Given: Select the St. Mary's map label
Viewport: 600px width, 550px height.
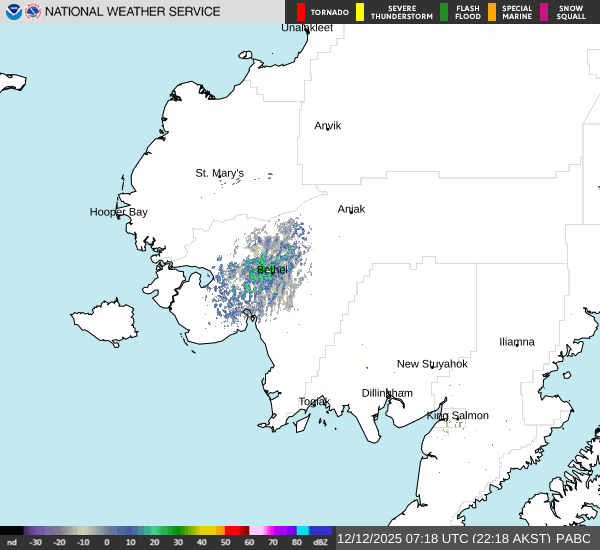Looking at the screenshot, I should click(219, 173).
